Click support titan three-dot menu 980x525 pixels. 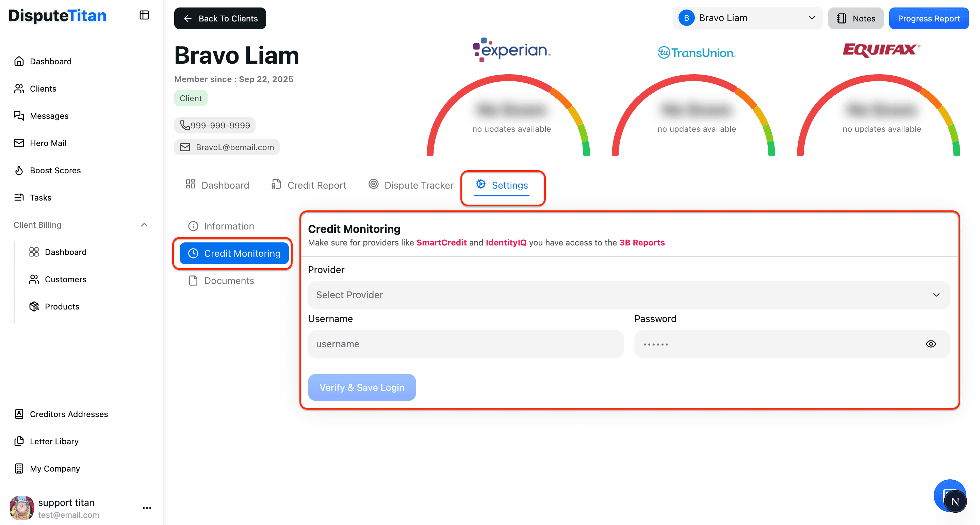pyautogui.click(x=147, y=508)
